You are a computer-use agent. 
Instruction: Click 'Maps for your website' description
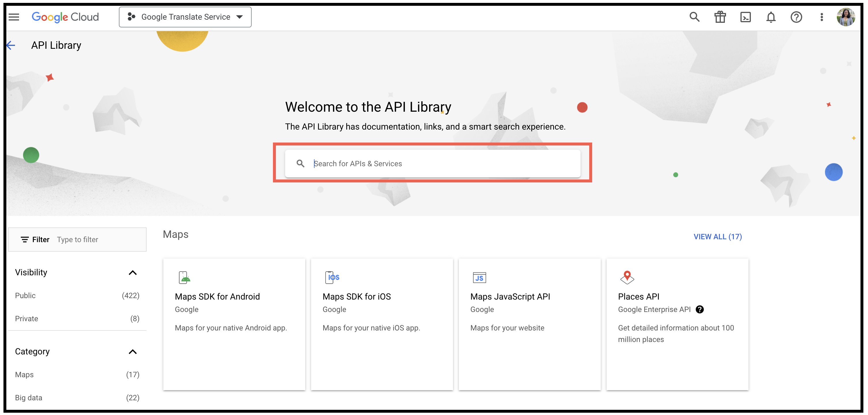507,328
